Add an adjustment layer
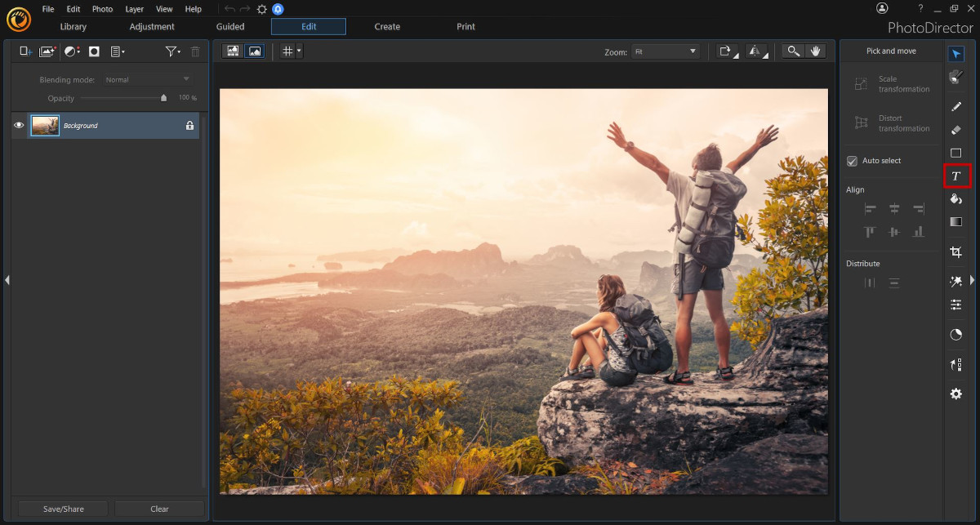The width and height of the screenshot is (980, 525). click(72, 51)
